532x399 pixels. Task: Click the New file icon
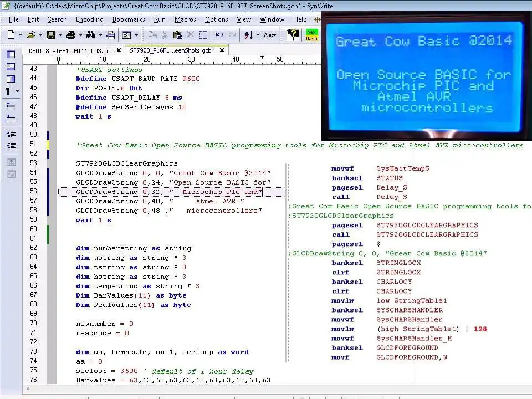(x=11, y=34)
